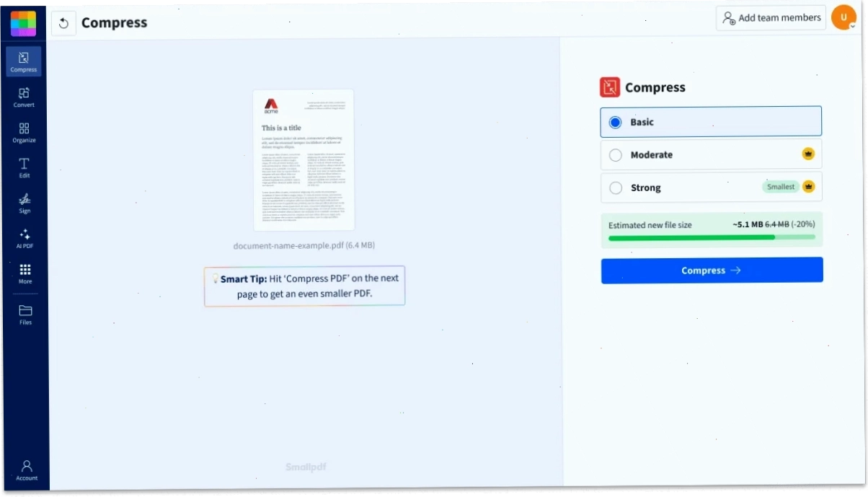The image size is (868, 497).
Task: Click the estimated file size progress bar
Action: [712, 237]
